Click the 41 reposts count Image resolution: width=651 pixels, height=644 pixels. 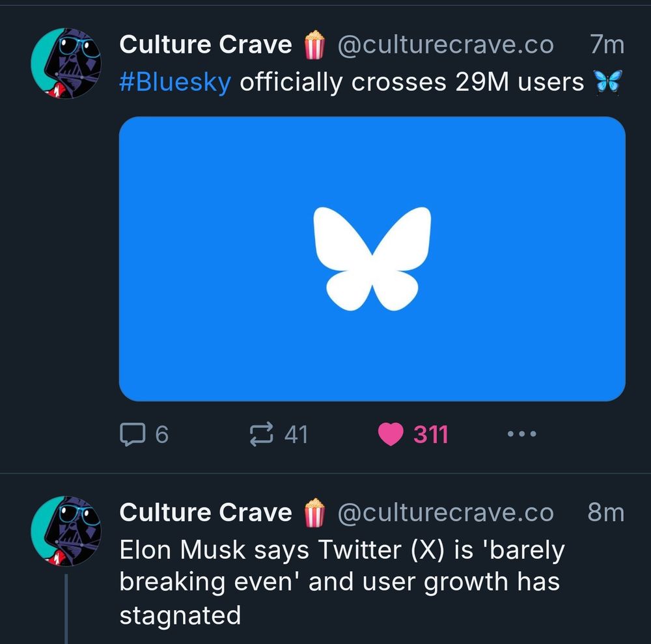pyautogui.click(x=296, y=435)
